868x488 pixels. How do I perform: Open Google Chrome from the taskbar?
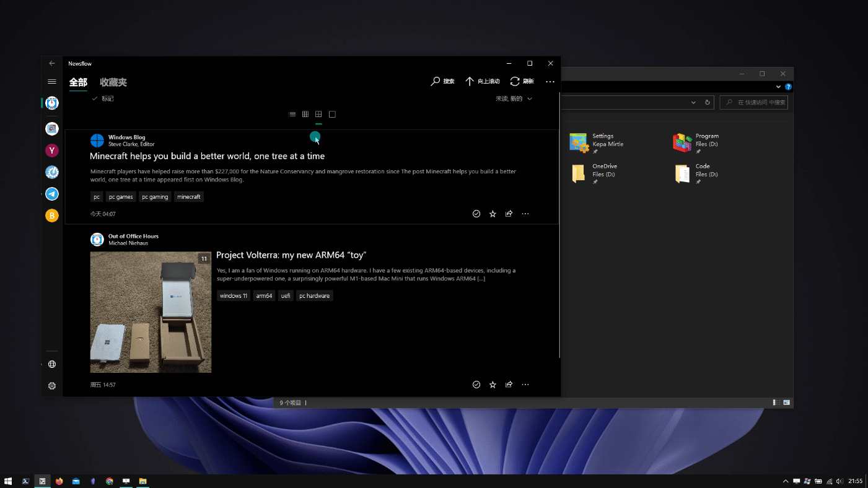click(x=110, y=481)
